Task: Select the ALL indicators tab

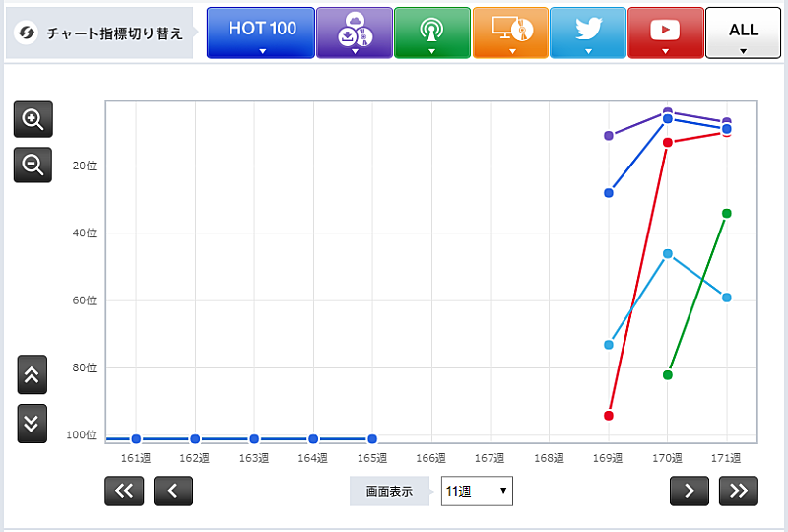Action: coord(744,33)
